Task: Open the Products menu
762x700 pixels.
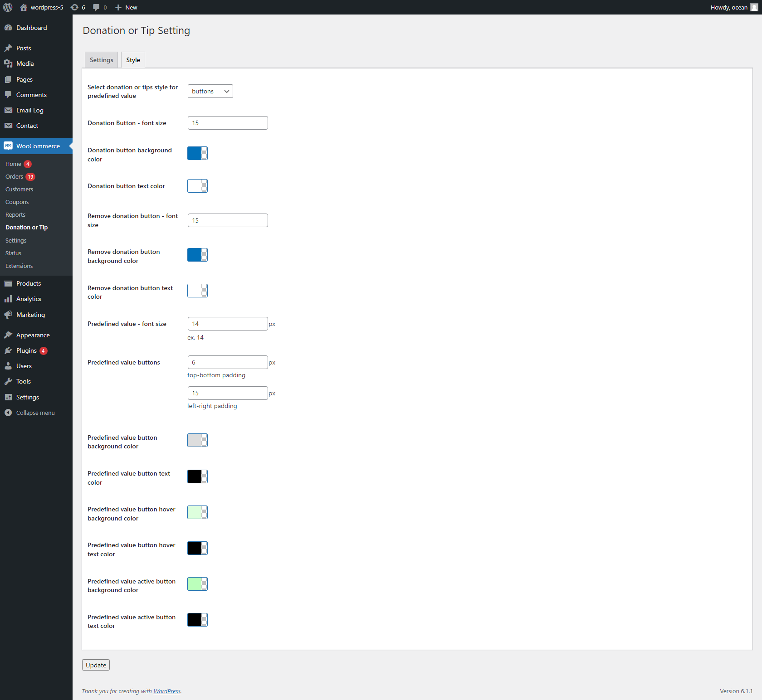Action: tap(28, 283)
